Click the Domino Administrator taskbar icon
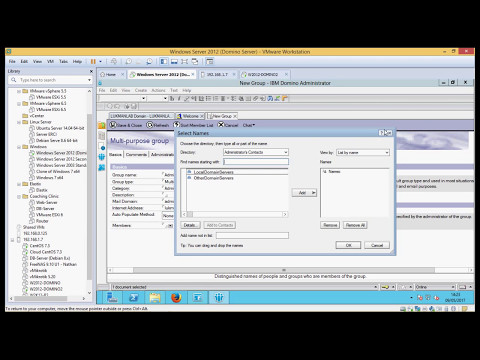480x360 pixels. point(219,297)
